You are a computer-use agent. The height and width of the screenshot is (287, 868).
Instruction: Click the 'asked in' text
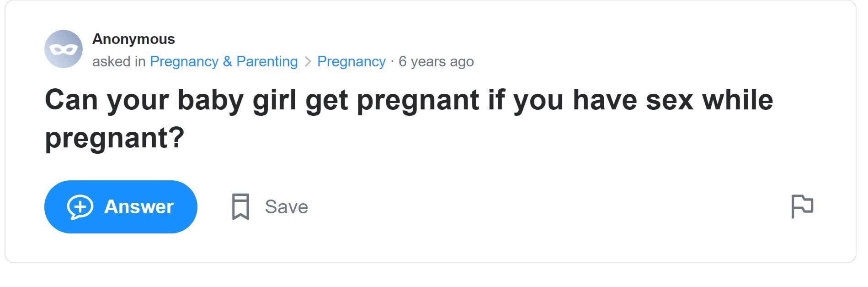[119, 61]
